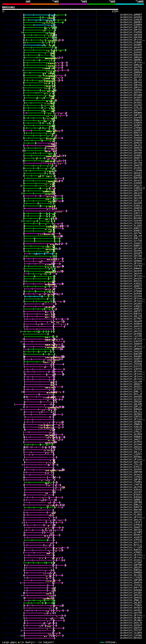Image resolution: width=146 pixels, height=644 pixels.
Task: Select the query name BB931961
Action: pyautogui.click(x=8, y=8)
